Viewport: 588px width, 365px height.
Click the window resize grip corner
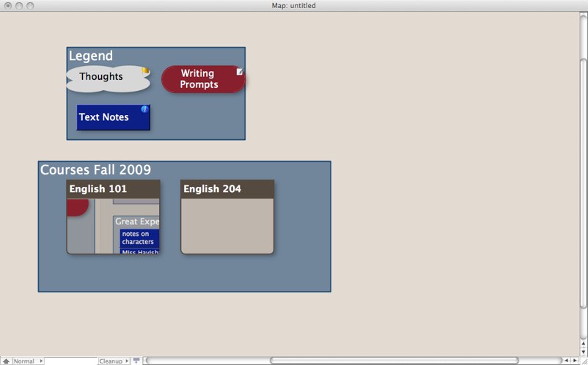coord(584,361)
